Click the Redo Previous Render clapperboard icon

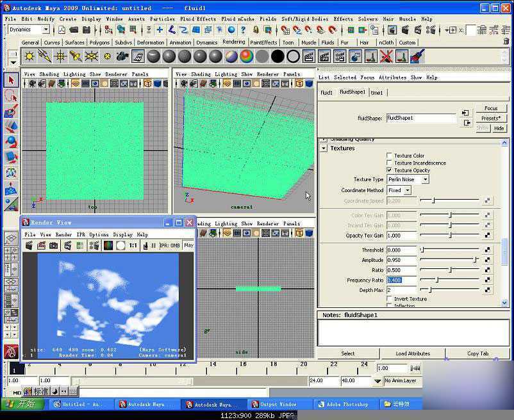coord(29,245)
